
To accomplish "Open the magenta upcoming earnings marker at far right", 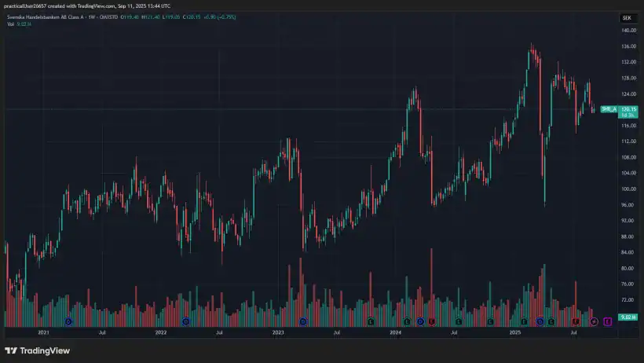I will 607,321.
